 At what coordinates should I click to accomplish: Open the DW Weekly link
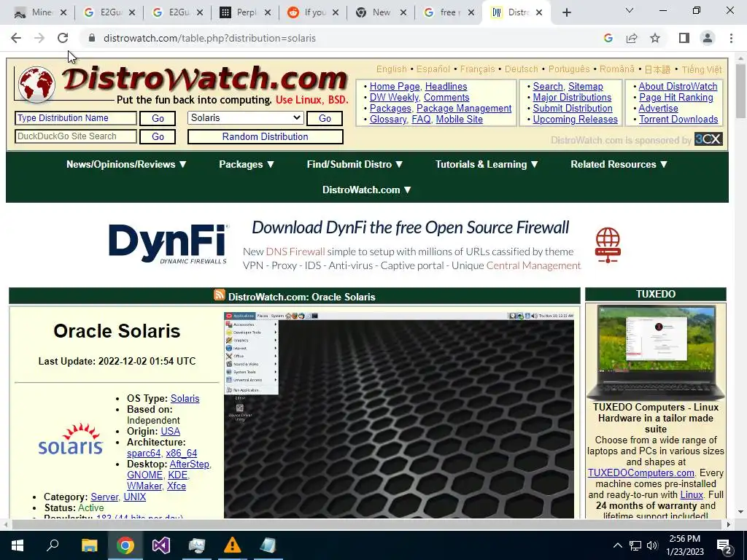pyautogui.click(x=394, y=97)
